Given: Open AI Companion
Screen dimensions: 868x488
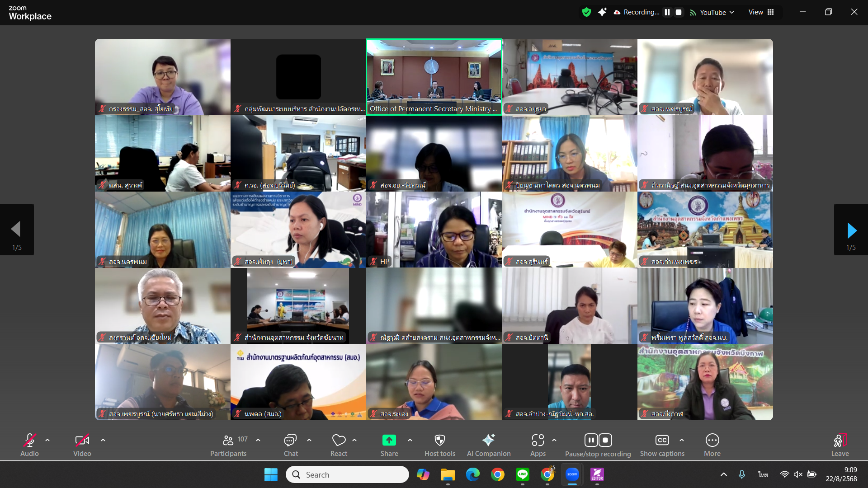Looking at the screenshot, I should pyautogui.click(x=488, y=441).
